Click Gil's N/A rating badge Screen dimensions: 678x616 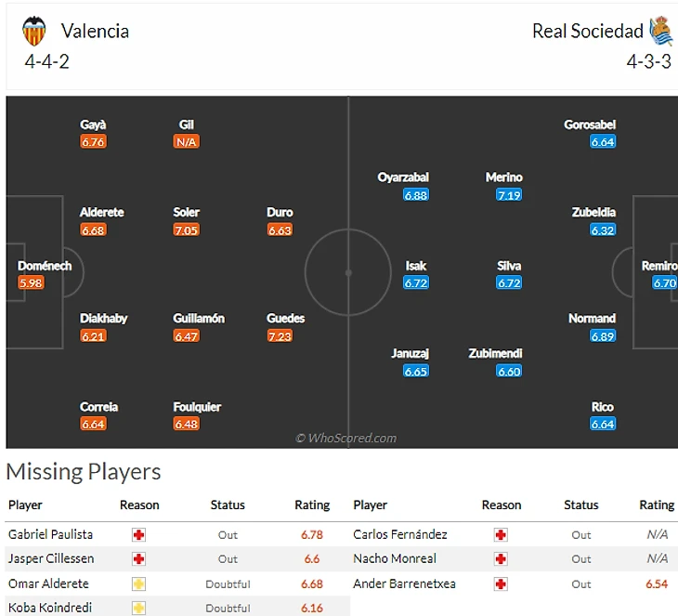[186, 142]
